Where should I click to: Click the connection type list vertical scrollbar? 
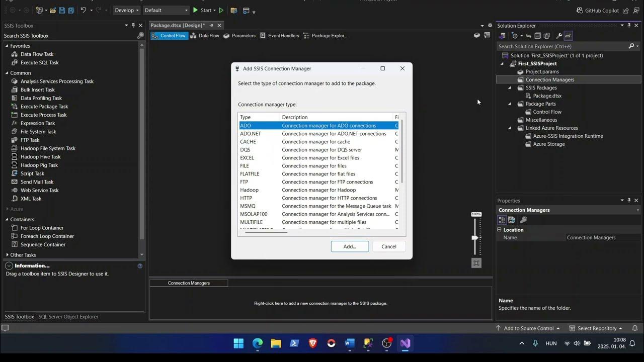click(x=401, y=151)
